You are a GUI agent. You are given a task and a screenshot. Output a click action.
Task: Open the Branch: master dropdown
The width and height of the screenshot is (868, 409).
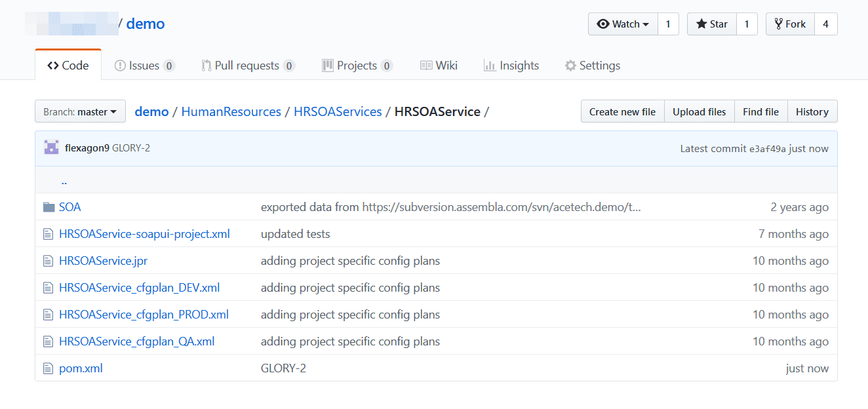pos(80,111)
